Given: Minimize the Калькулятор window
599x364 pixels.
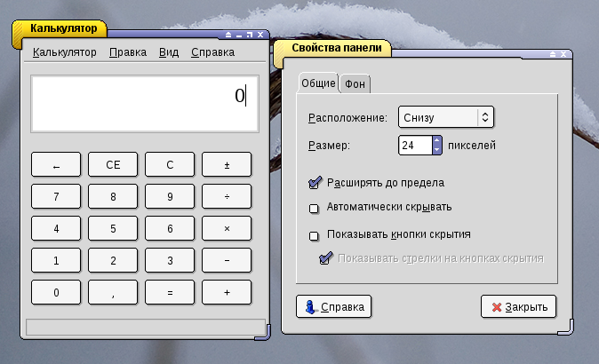Looking at the screenshot, I should click(x=239, y=35).
